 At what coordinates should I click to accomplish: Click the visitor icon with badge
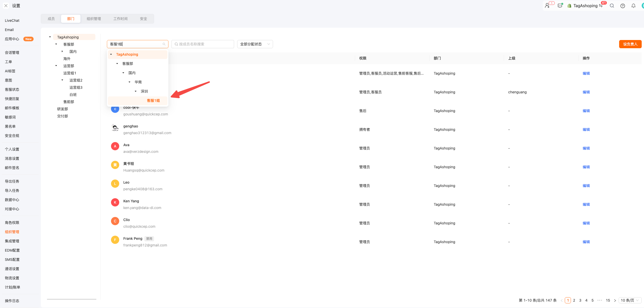click(548, 5)
